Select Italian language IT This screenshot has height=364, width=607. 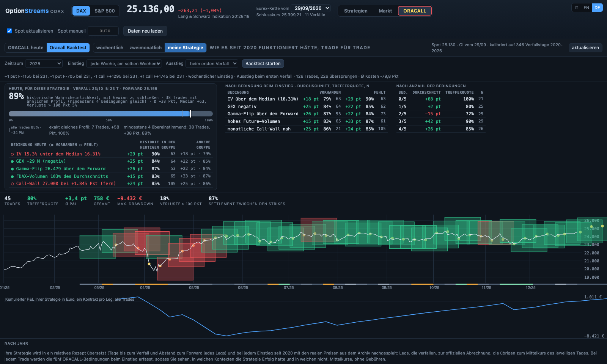(x=576, y=8)
